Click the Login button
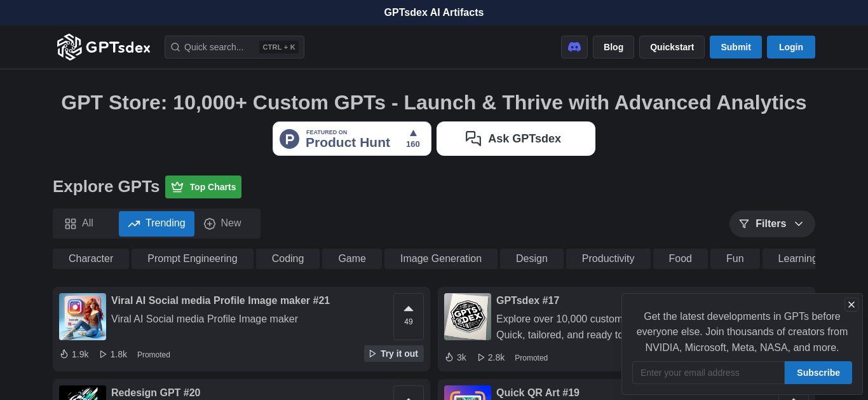The width and height of the screenshot is (868, 400). tap(791, 47)
